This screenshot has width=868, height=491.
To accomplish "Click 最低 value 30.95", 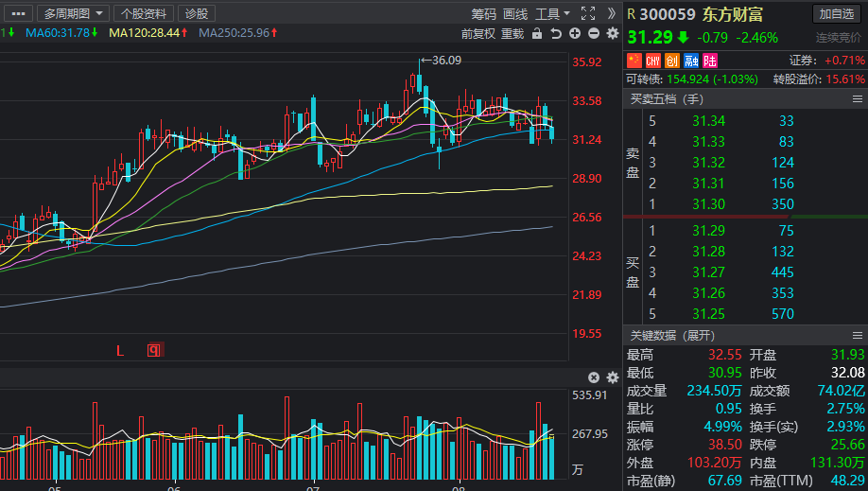I will click(724, 373).
